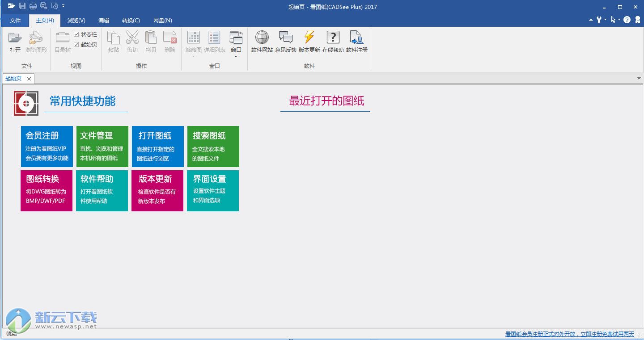Open the 软件帮助 tile
Screen dimensions: 644x340
click(102, 191)
